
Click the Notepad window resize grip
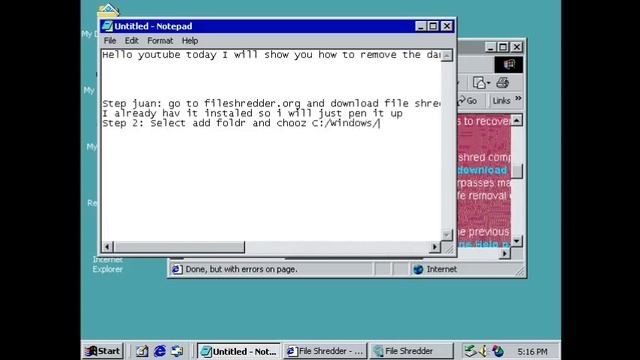pos(449,249)
